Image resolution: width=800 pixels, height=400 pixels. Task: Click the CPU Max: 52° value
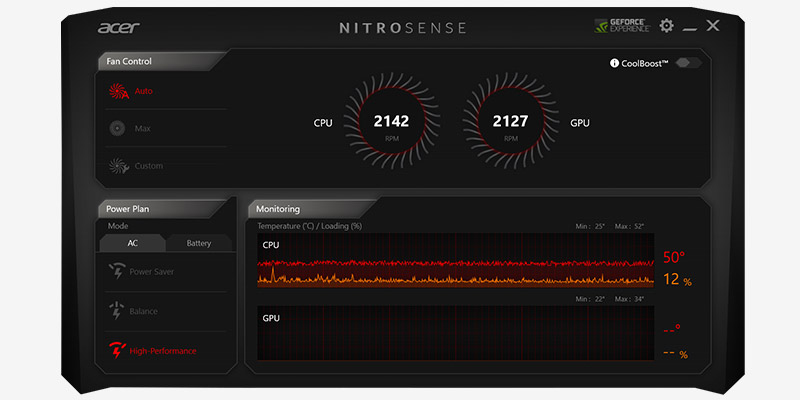630,227
